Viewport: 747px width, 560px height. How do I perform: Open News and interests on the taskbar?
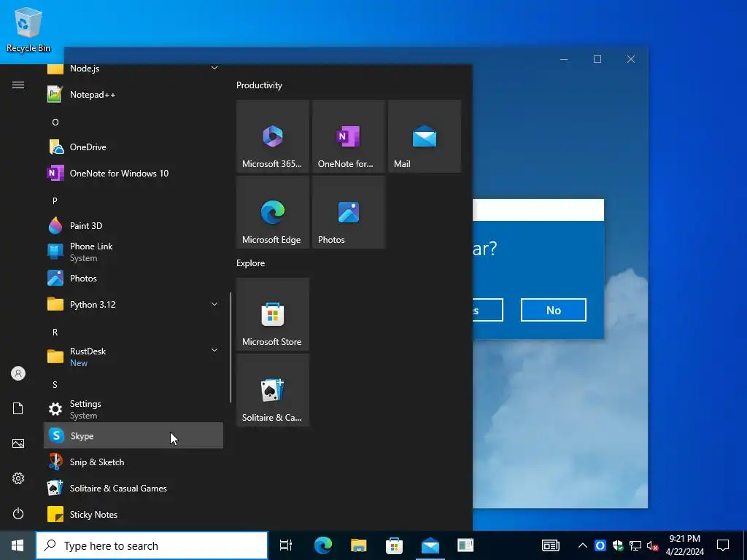(x=550, y=545)
